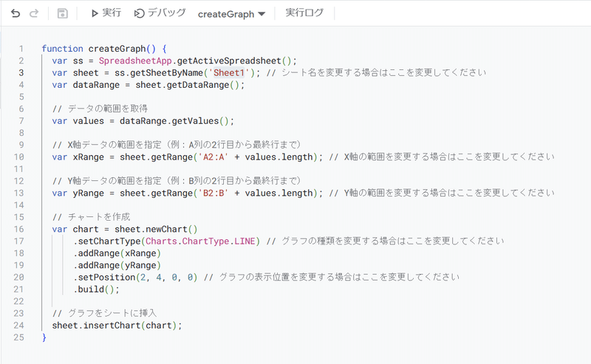Viewport: 591px width, 364px height.
Task: Click line number 1 in gutter
Action: coord(21,49)
